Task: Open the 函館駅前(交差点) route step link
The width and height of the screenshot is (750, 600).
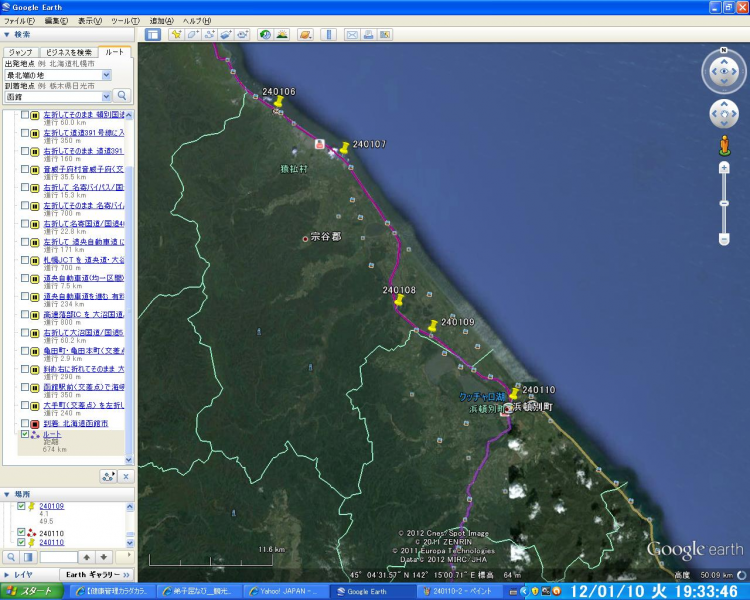Action: pos(84,387)
